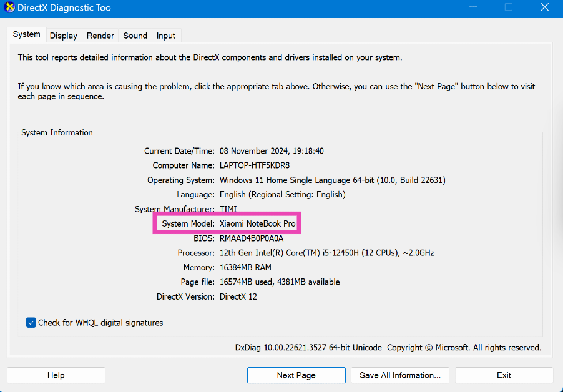
Task: Go to the Input tab
Action: click(166, 36)
